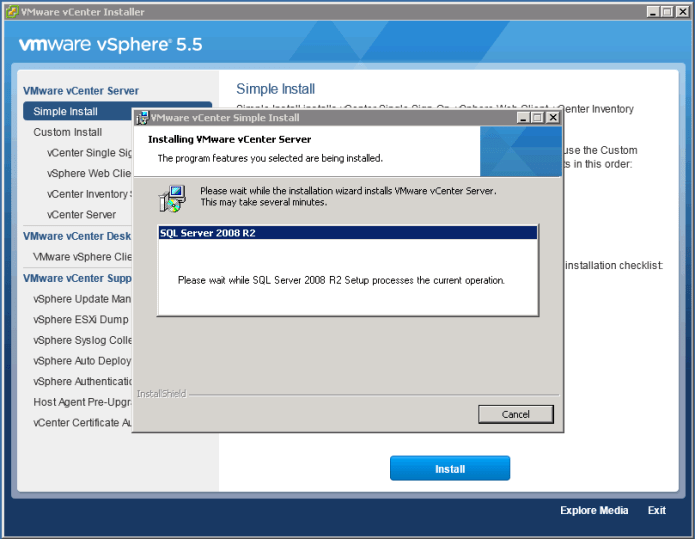Image resolution: width=695 pixels, height=539 pixels.
Task: Select vCenter Inventory Service item
Action: pyautogui.click(x=89, y=194)
